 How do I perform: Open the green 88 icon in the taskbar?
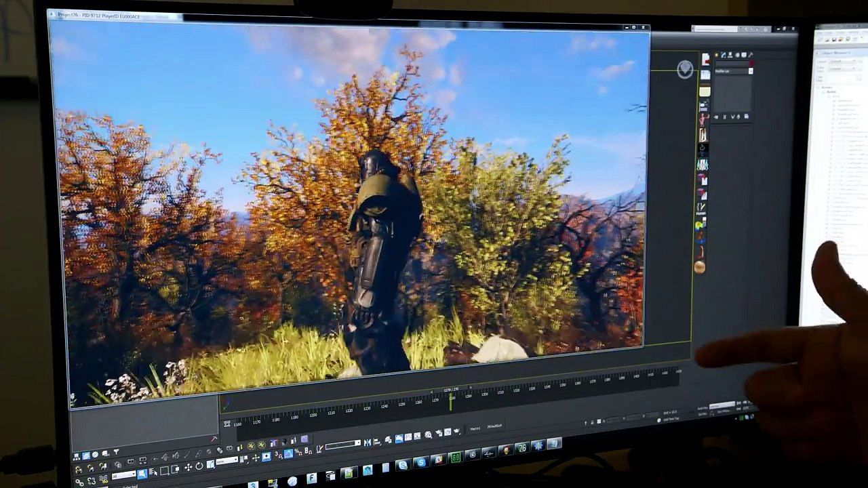[456, 457]
